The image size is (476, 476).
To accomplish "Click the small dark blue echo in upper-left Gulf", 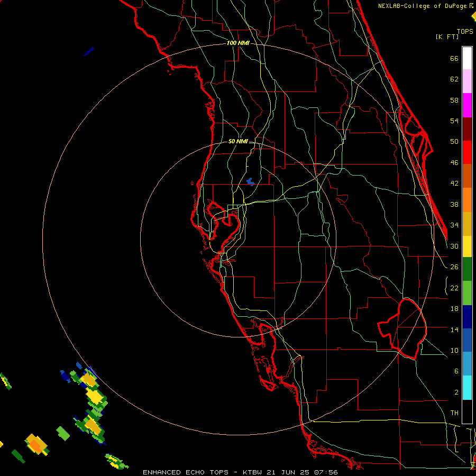I will click(x=89, y=51).
